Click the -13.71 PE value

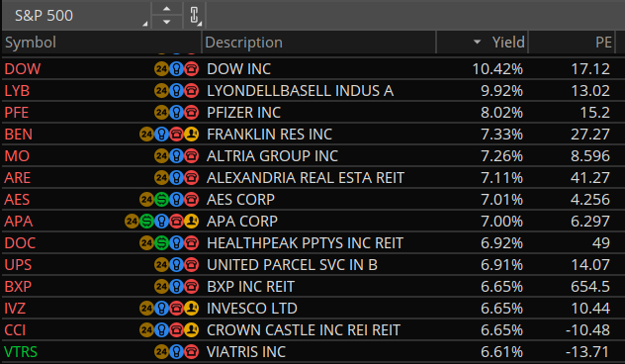[x=588, y=352]
